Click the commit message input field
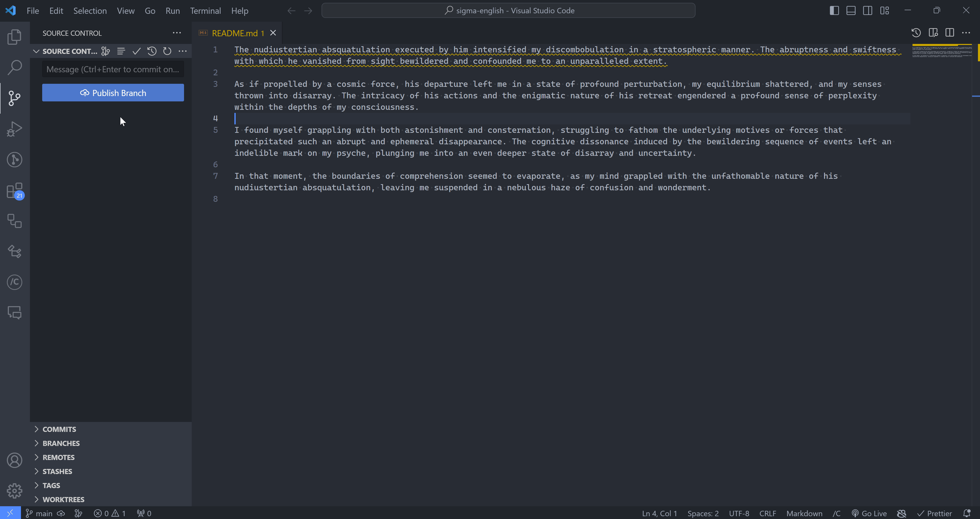The image size is (980, 519). pyautogui.click(x=113, y=69)
